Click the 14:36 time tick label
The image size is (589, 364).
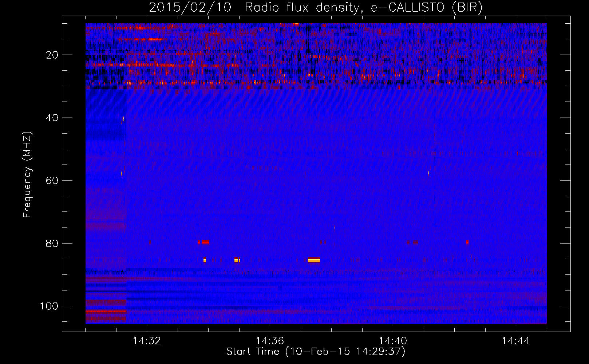[x=270, y=341]
